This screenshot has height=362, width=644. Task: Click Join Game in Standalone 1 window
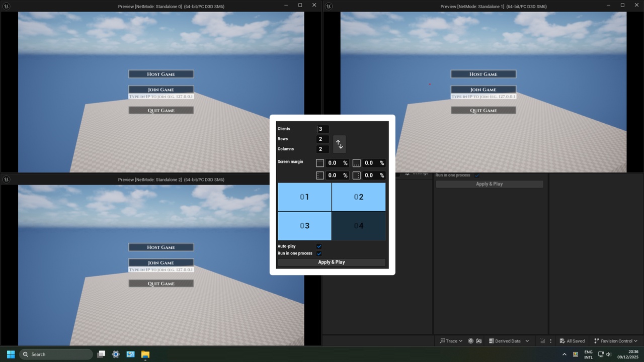coord(484,89)
